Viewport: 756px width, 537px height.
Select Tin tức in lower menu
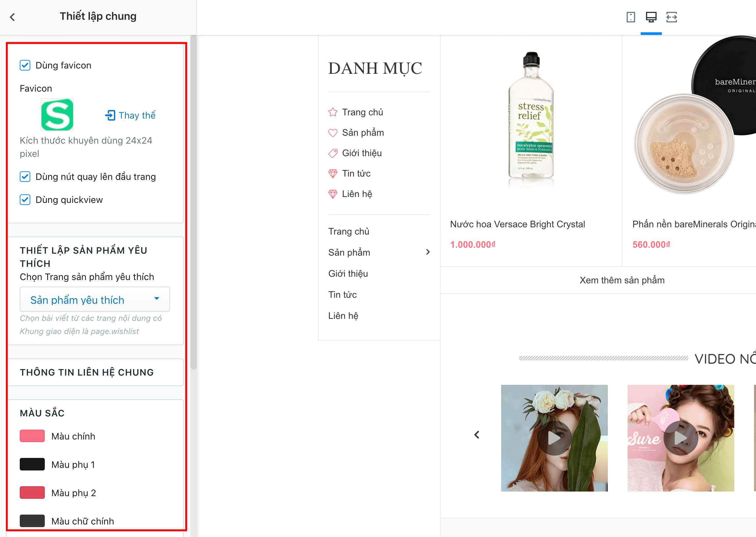pos(342,295)
